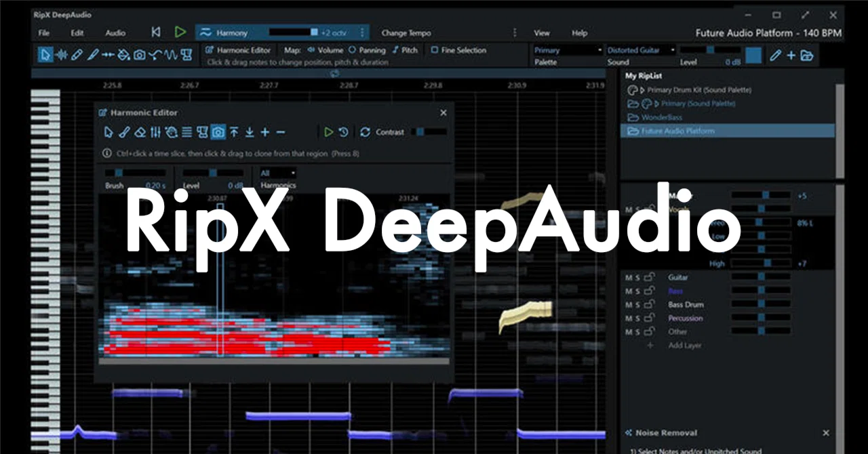This screenshot has height=454, width=868.
Task: Click the history replay icon in Harmonic Editor
Action: [344, 132]
